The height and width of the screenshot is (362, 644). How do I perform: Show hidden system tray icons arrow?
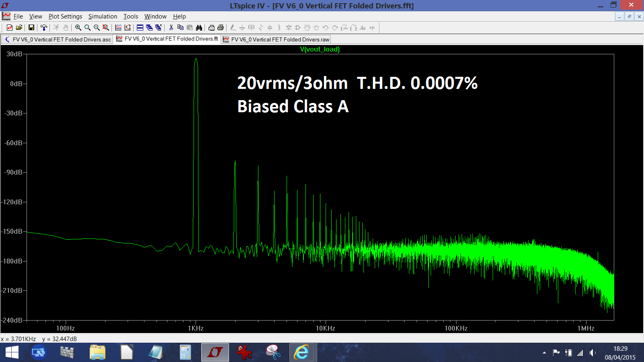(544, 353)
